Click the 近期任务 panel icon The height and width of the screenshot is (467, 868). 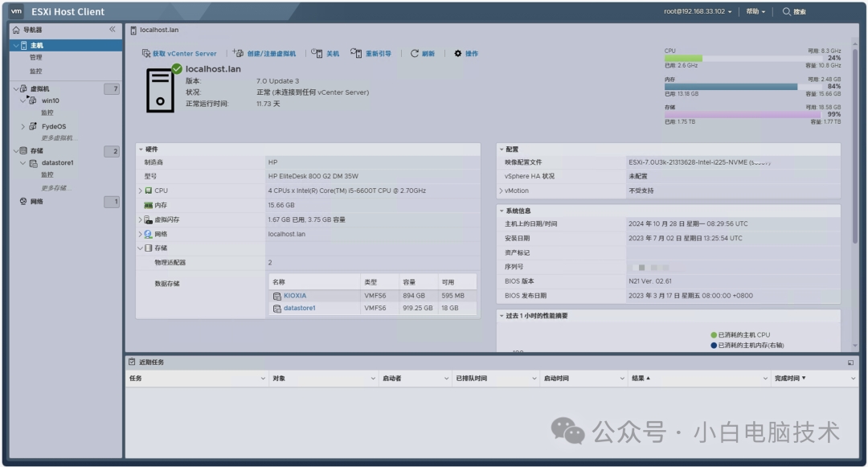(x=132, y=362)
